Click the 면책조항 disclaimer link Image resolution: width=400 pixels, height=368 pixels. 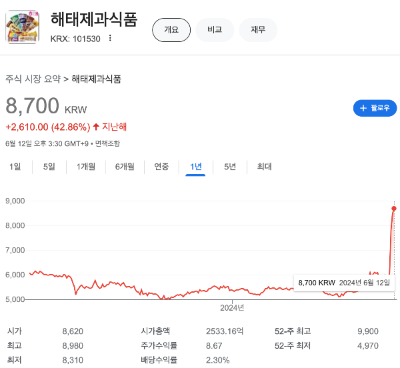coord(107,144)
